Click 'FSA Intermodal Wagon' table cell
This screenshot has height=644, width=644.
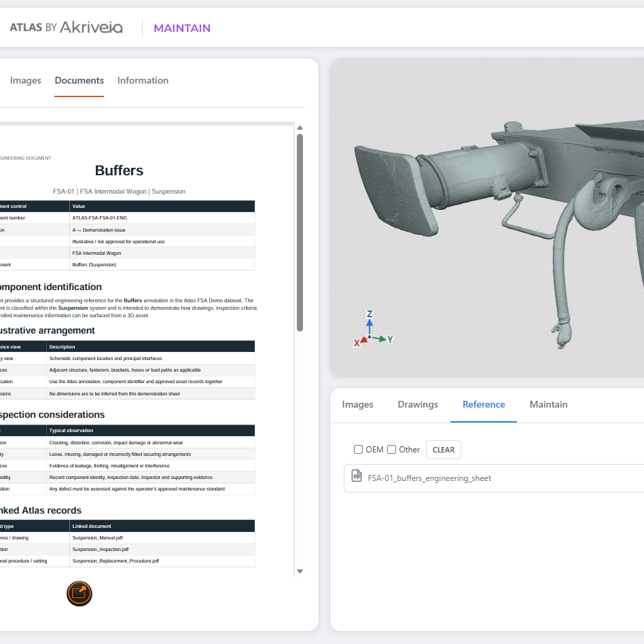[x=96, y=253]
